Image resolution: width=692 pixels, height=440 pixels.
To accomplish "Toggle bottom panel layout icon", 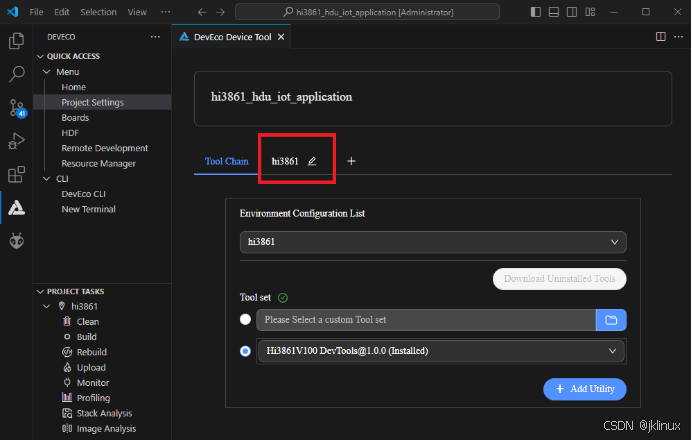I will point(553,12).
